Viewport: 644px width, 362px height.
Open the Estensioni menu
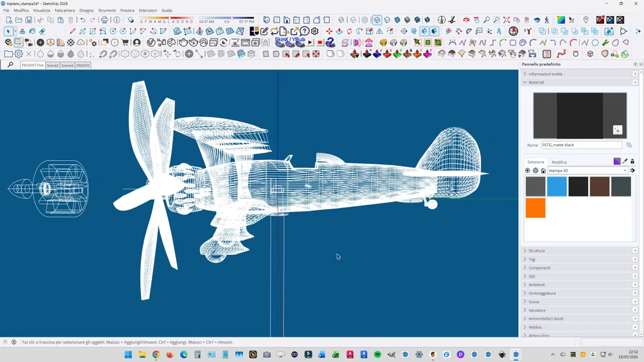[x=148, y=10]
